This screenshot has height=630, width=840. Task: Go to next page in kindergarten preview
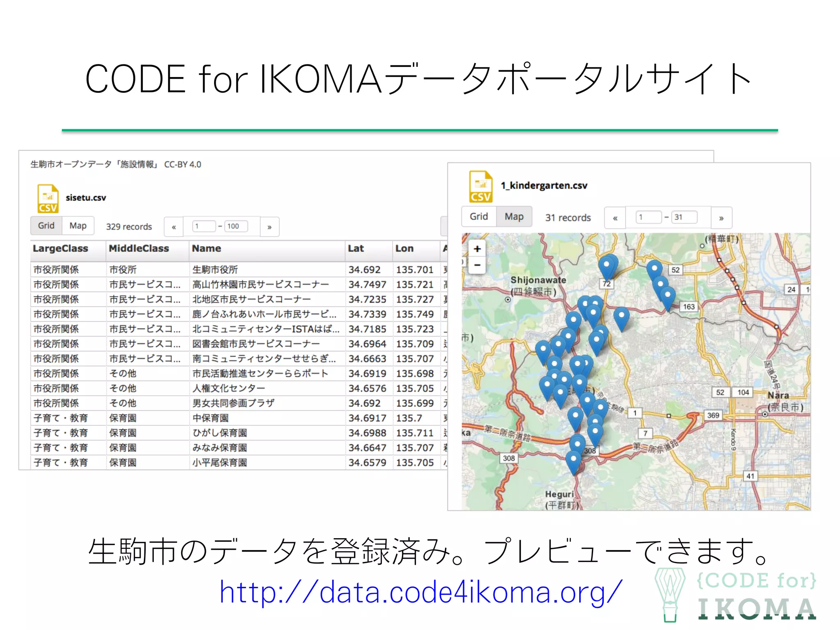click(721, 218)
